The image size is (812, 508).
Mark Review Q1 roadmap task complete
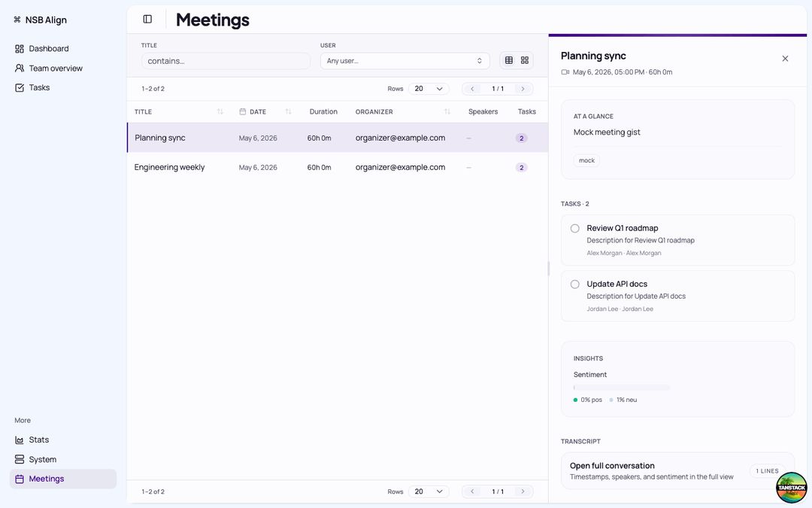coord(575,229)
